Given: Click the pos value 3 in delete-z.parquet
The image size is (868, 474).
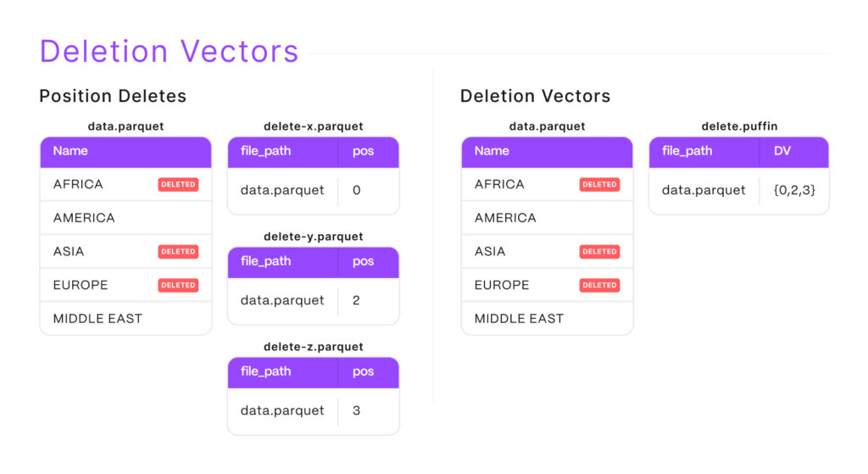Looking at the screenshot, I should tap(356, 410).
